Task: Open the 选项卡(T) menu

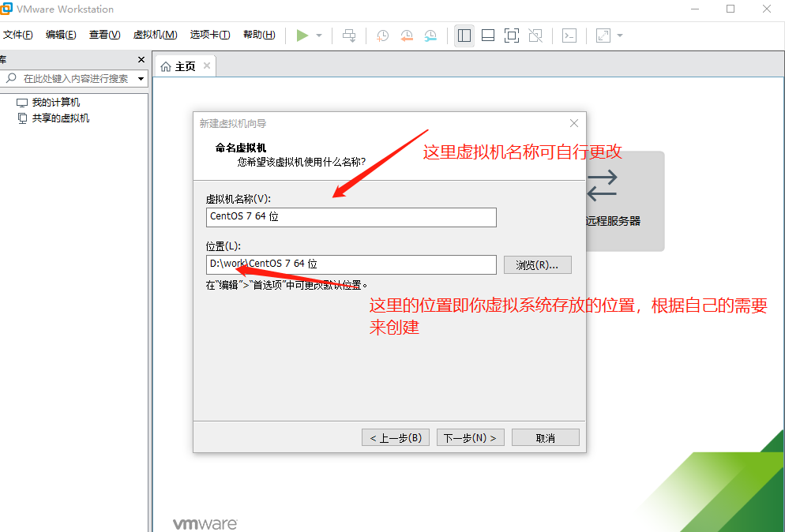Action: pyautogui.click(x=210, y=35)
